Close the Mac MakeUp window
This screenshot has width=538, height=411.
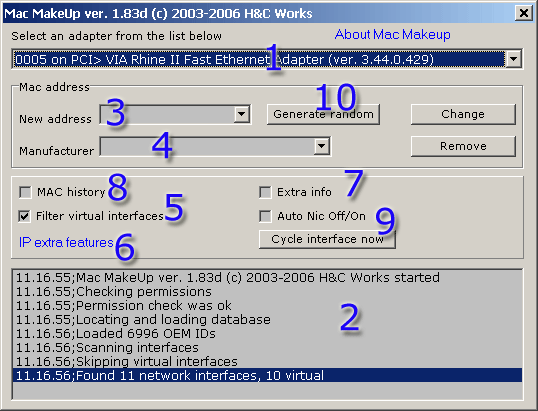point(524,13)
